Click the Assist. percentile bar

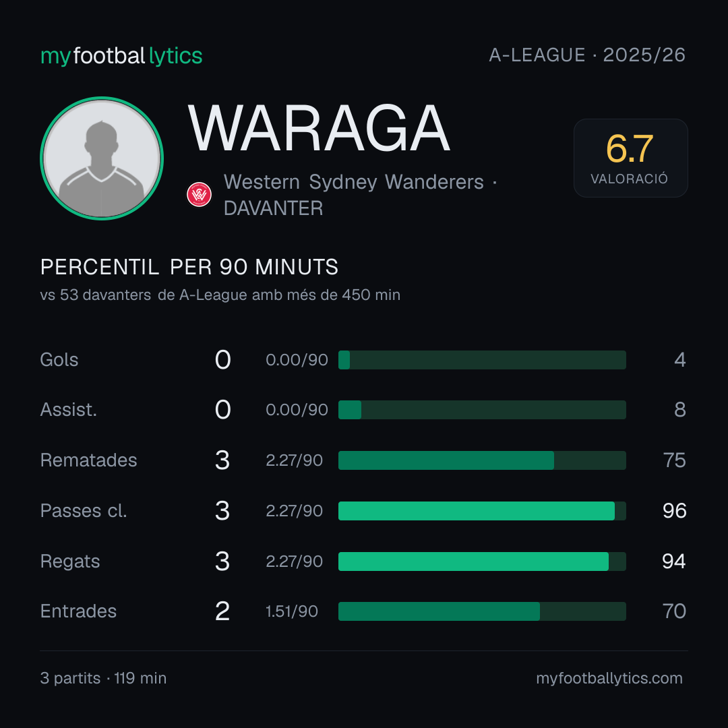pyautogui.click(x=482, y=410)
